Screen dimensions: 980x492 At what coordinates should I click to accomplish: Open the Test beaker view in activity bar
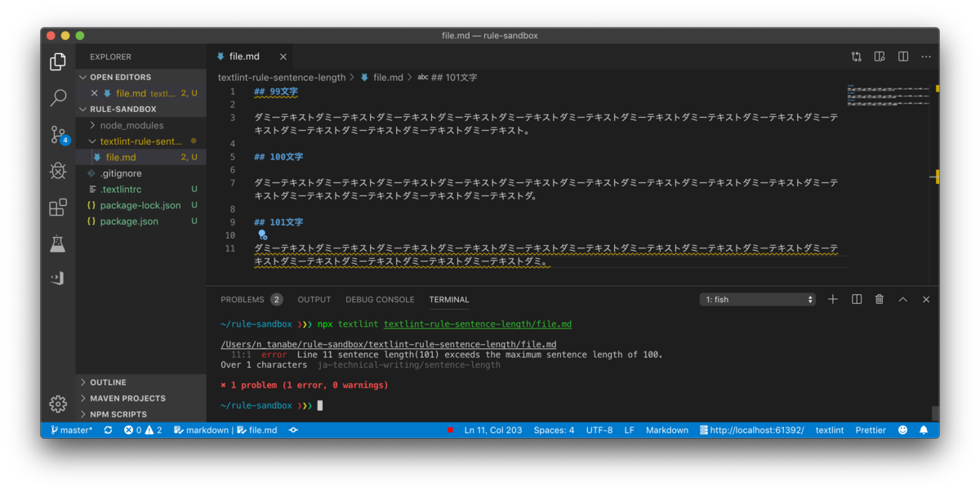[x=58, y=244]
